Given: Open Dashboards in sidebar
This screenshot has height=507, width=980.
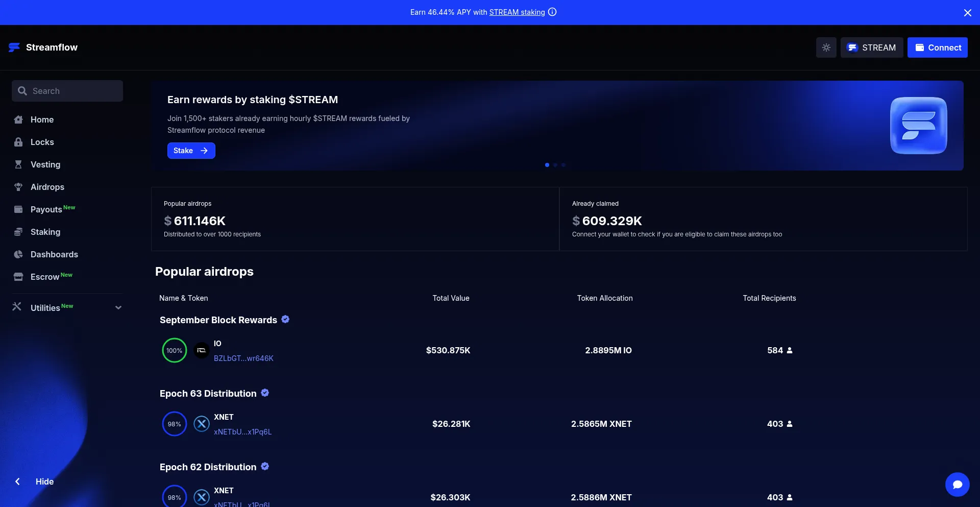Looking at the screenshot, I should [x=54, y=254].
